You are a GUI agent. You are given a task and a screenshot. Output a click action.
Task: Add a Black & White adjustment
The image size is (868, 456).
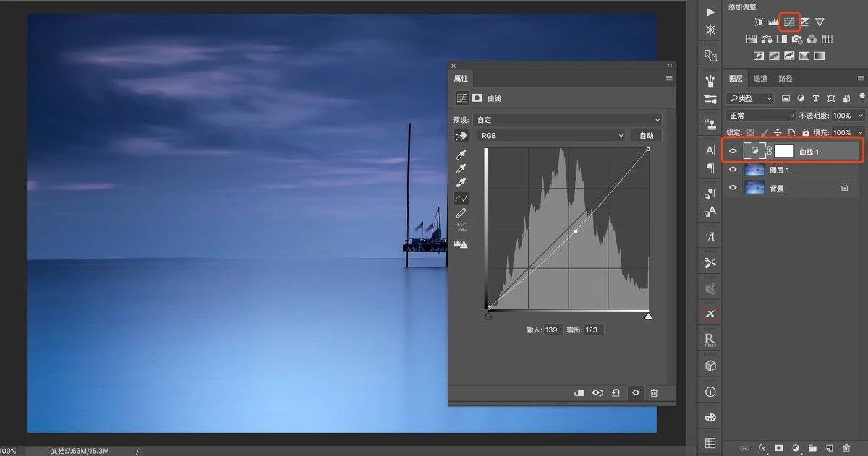click(x=782, y=39)
